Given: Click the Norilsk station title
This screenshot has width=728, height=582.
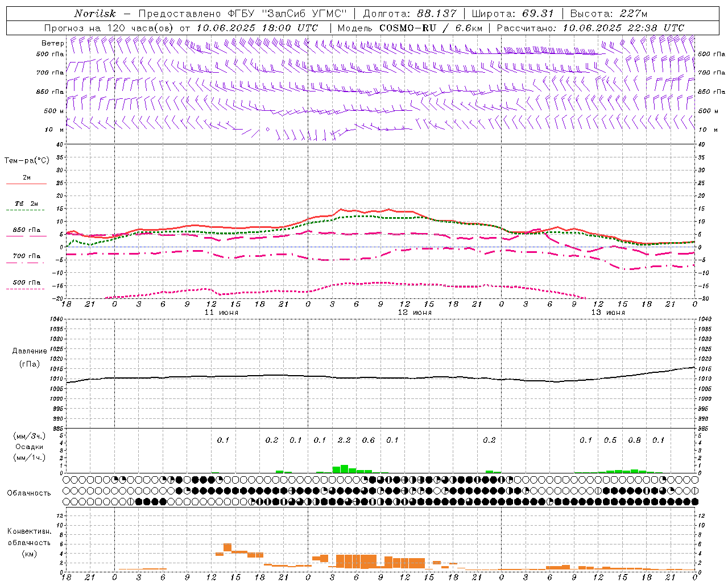Looking at the screenshot, I should 95,14.
